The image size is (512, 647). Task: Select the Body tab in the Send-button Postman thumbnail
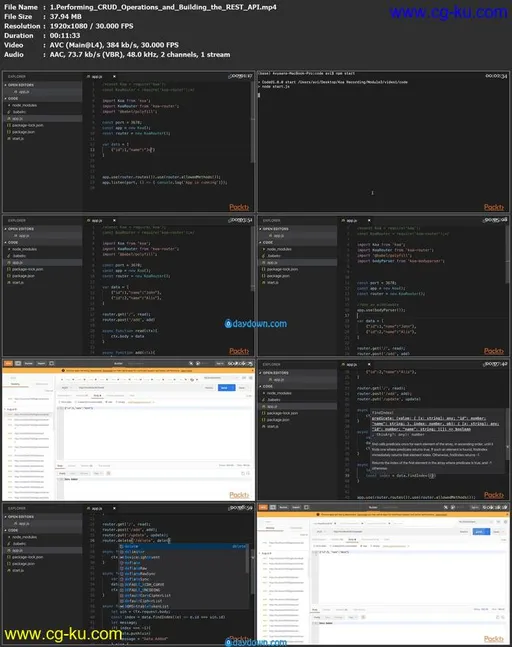(97, 396)
